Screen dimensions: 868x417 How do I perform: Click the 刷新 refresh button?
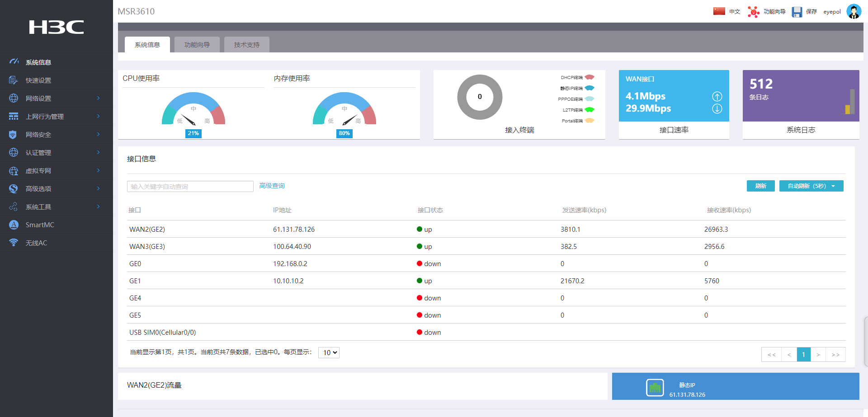(760, 186)
